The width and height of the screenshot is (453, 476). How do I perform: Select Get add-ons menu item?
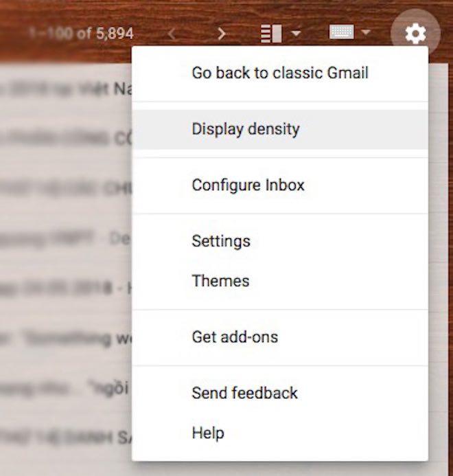tap(280, 337)
